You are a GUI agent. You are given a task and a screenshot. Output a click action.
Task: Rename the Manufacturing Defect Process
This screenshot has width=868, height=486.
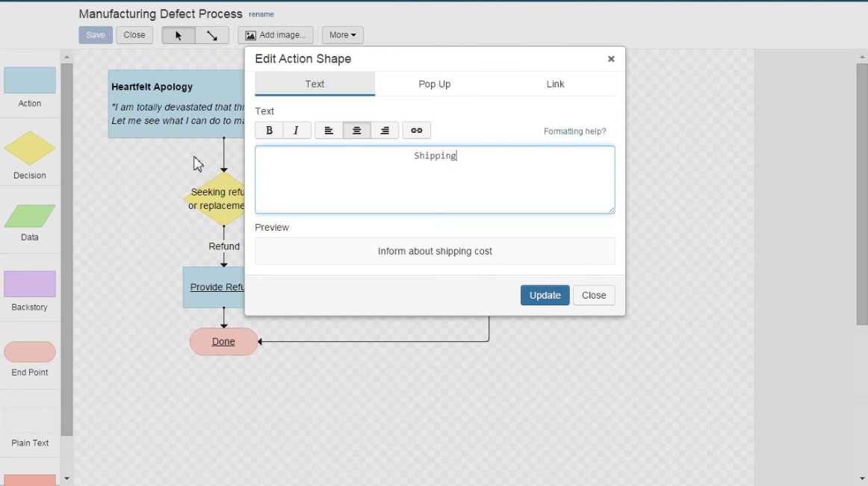pos(261,14)
